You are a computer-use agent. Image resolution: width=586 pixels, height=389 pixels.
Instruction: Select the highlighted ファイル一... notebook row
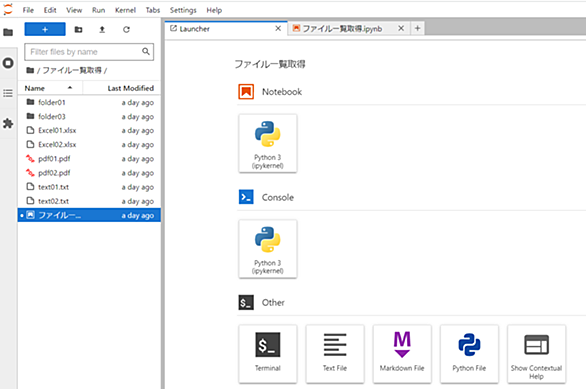(x=89, y=215)
